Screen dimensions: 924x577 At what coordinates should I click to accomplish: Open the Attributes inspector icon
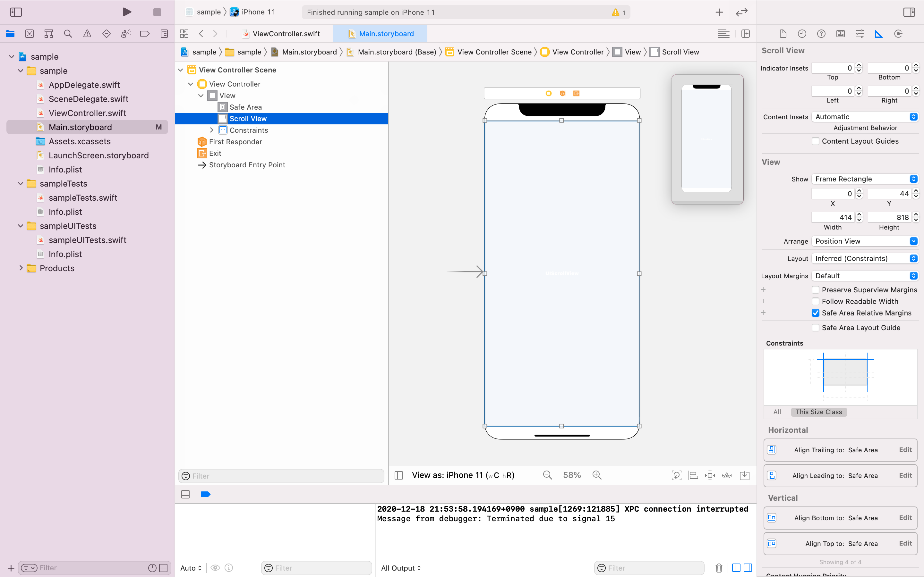click(x=860, y=34)
